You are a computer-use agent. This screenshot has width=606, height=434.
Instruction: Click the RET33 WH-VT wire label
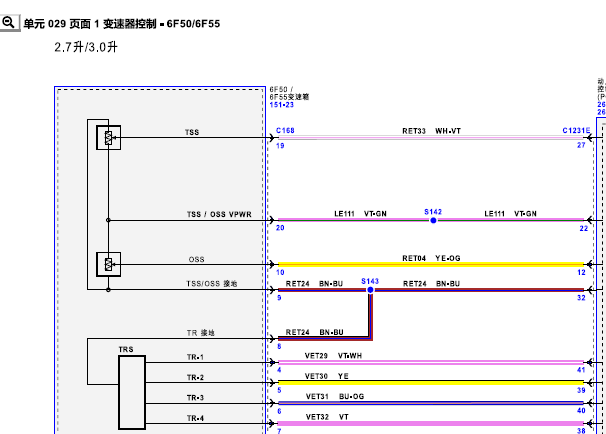(431, 131)
